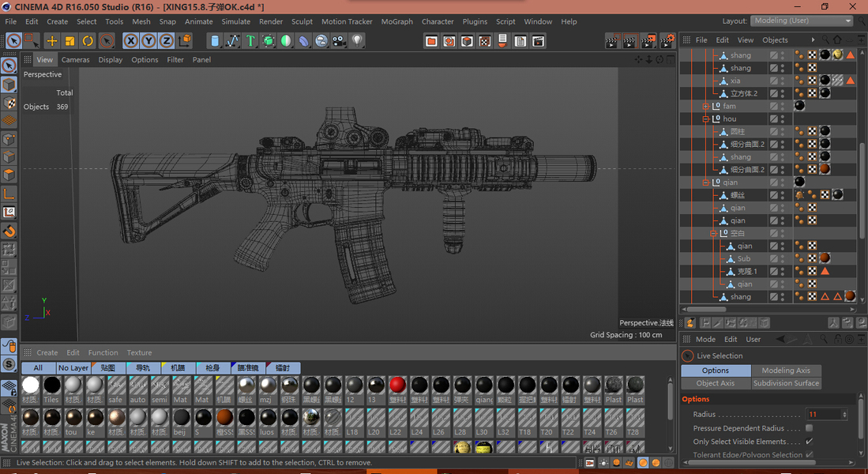This screenshot has height=474, width=868.
Task: Open the object manager Objects menu
Action: pyautogui.click(x=775, y=39)
